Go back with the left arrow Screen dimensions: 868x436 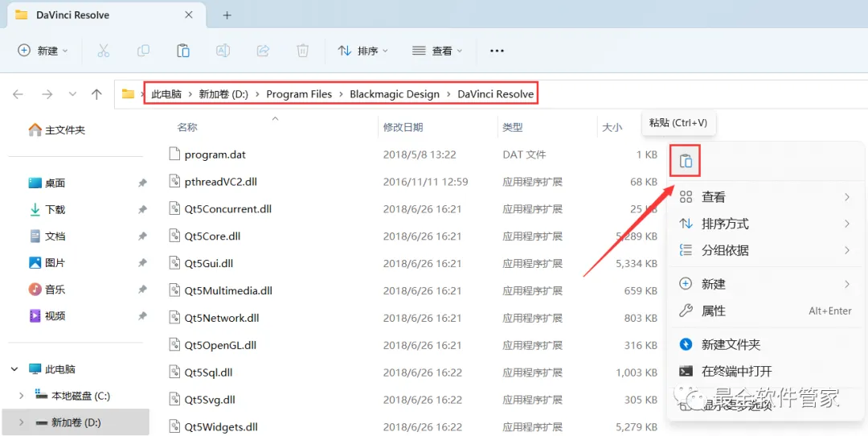point(18,94)
